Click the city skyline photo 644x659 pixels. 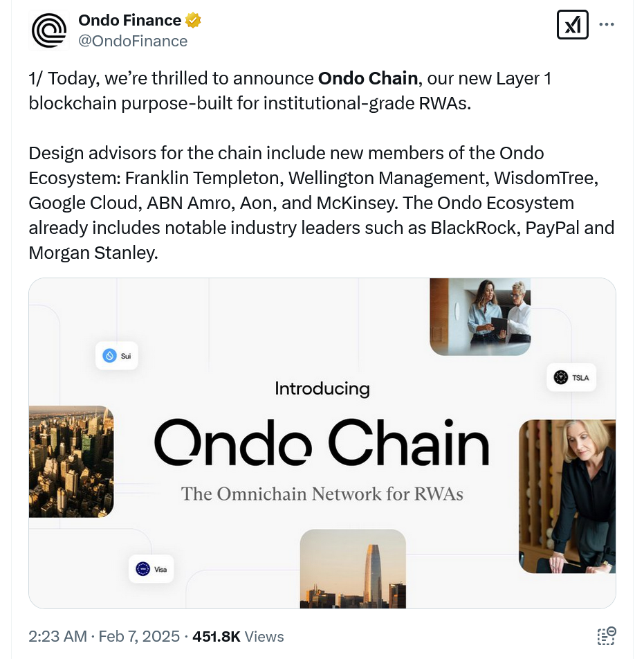71,461
